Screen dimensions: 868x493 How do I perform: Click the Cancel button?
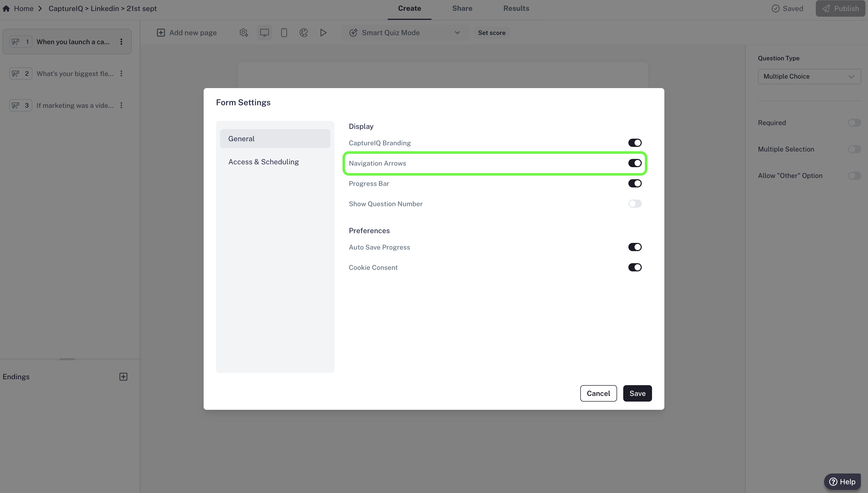point(598,393)
